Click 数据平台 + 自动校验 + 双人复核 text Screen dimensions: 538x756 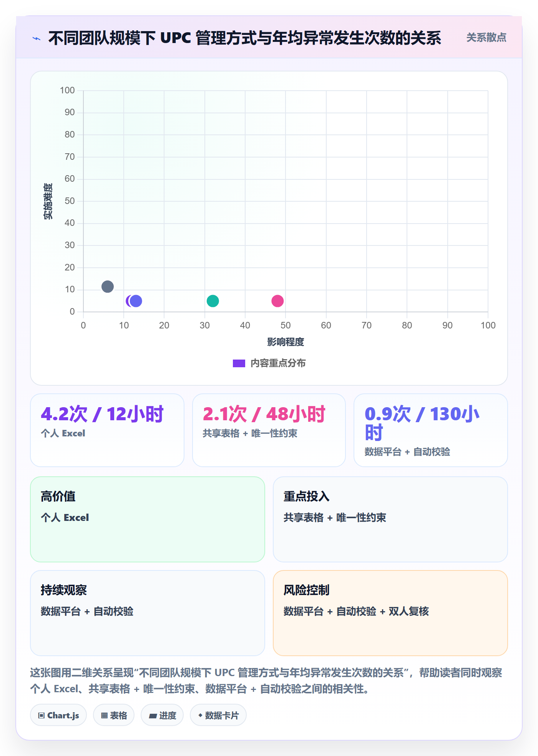tap(356, 611)
